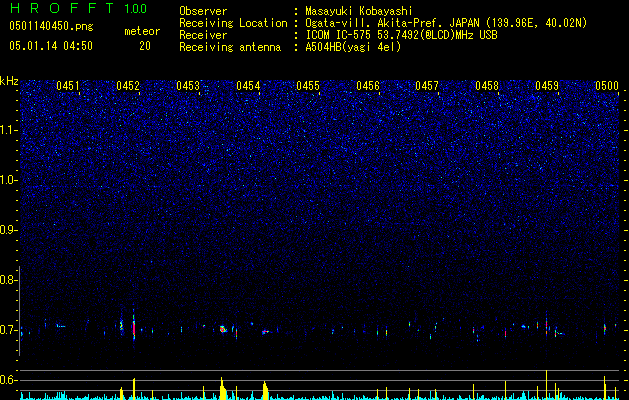The width and height of the screenshot is (629, 400).
Task: Click the 1.0 kHz axis label
Action: click(8, 180)
